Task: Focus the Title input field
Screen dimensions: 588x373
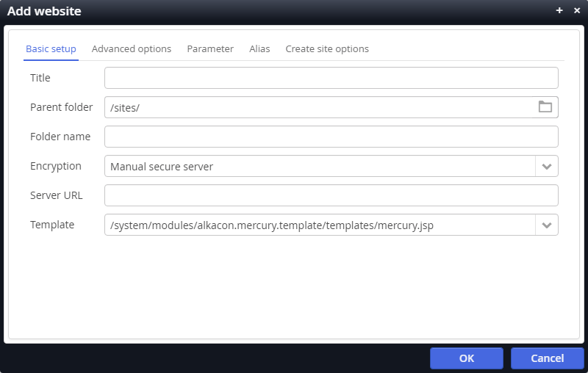Action: coord(331,78)
